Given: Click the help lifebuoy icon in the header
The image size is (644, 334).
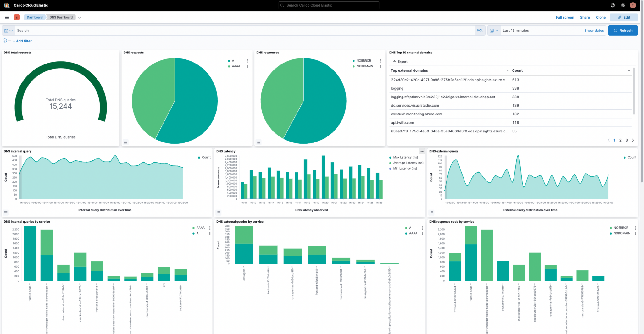Looking at the screenshot, I should pyautogui.click(x=613, y=5).
